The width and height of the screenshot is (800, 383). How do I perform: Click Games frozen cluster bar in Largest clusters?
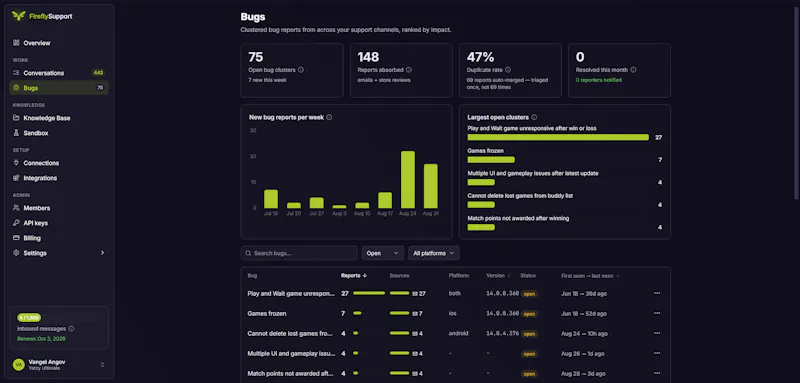pos(491,160)
